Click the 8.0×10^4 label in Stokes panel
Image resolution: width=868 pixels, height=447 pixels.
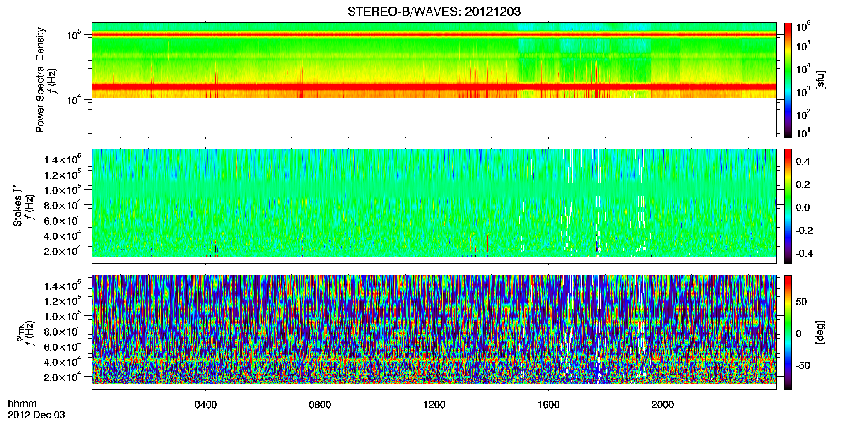click(63, 205)
